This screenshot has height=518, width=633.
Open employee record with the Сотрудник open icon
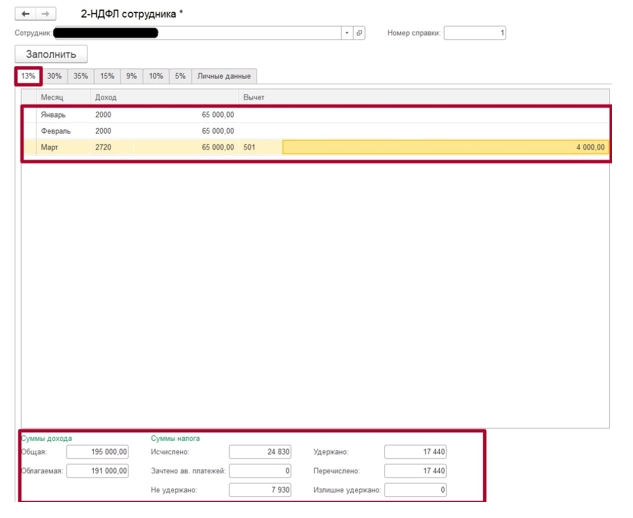(359, 33)
